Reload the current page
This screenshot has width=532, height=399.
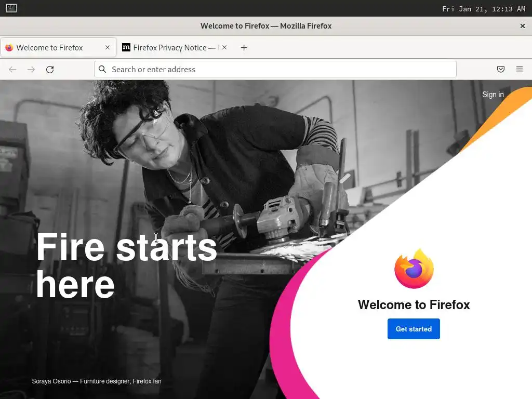[x=50, y=70]
